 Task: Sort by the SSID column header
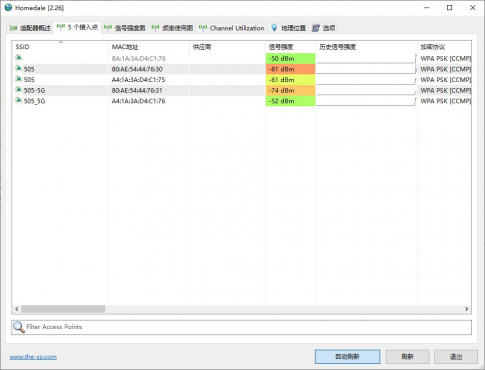pyautogui.click(x=60, y=47)
